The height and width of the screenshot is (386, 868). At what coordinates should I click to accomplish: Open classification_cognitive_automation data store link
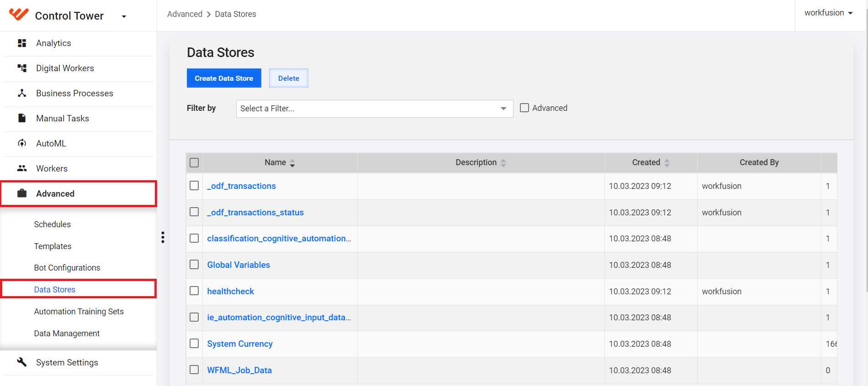[x=279, y=238]
